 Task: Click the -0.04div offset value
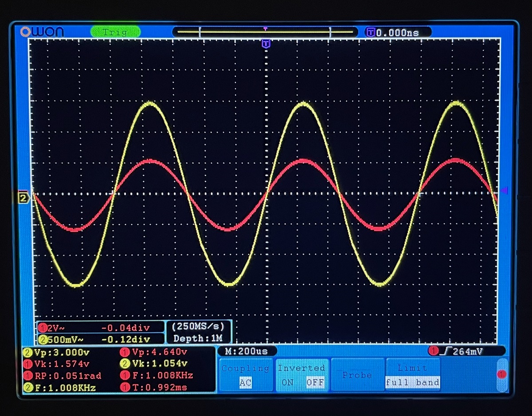pos(125,328)
